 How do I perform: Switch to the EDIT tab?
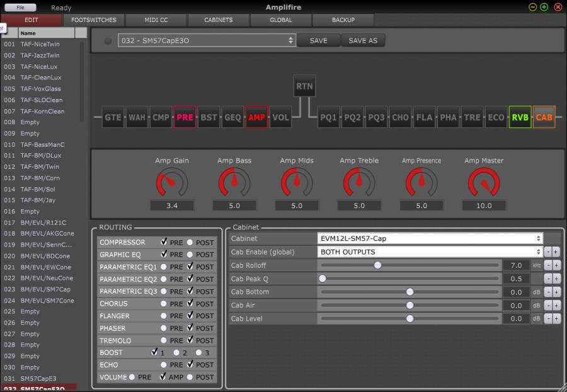[31, 20]
